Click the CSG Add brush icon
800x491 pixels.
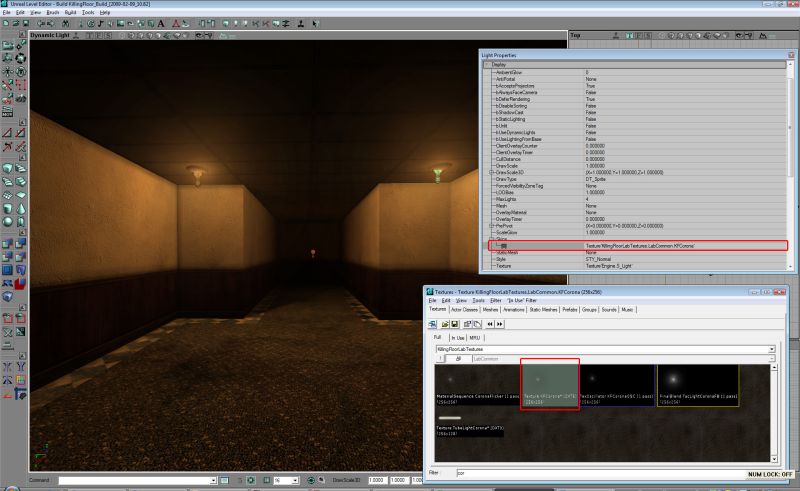pos(8,243)
